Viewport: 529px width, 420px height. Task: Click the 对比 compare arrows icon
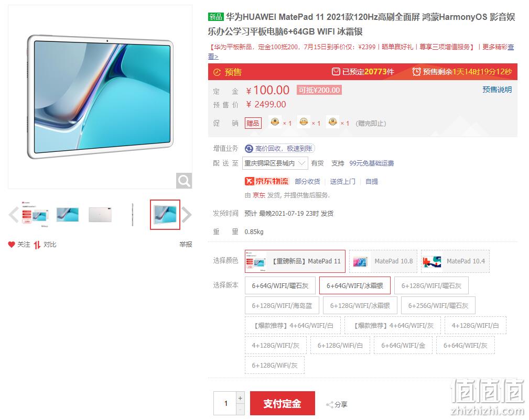pos(37,245)
